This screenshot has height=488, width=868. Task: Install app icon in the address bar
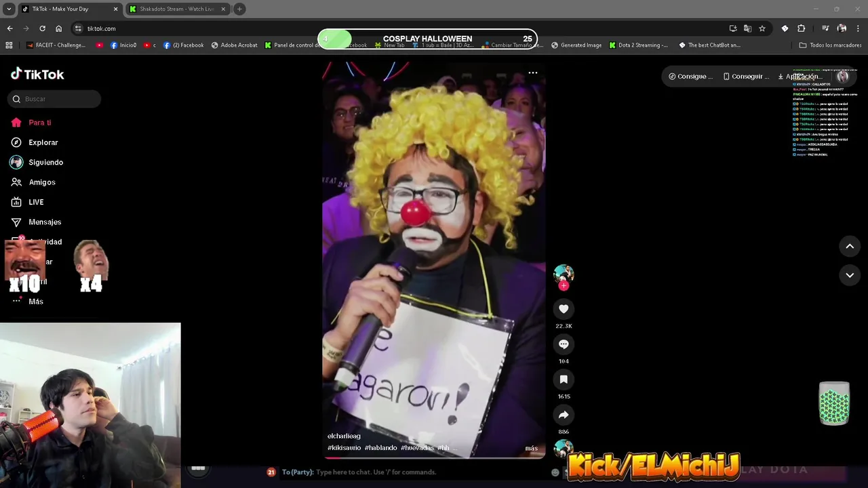point(733,28)
